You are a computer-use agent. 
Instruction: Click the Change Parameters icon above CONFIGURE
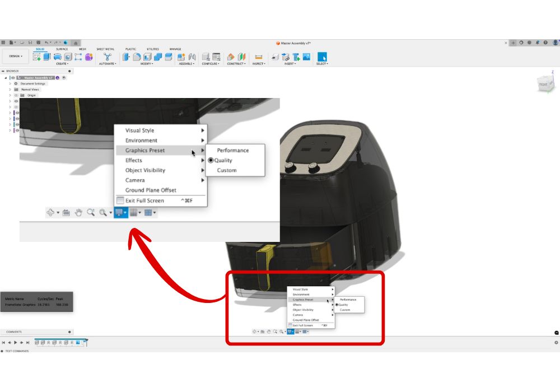click(x=216, y=57)
